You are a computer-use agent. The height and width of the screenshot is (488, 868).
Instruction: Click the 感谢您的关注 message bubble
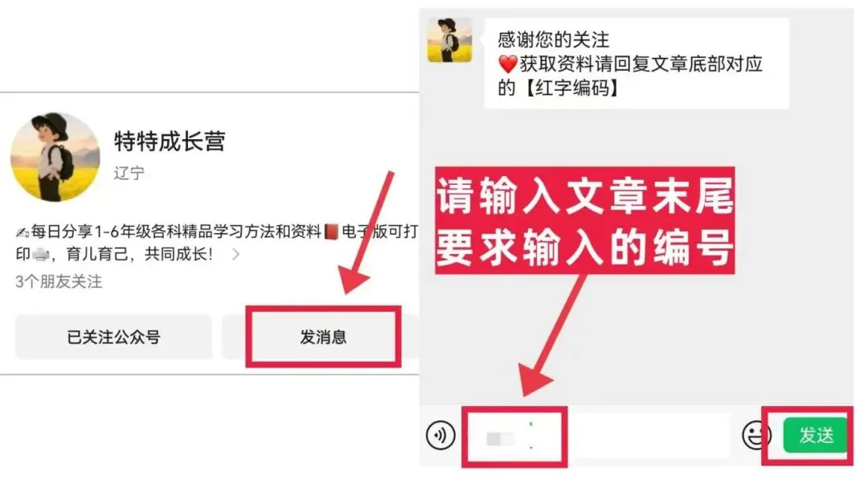click(637, 64)
